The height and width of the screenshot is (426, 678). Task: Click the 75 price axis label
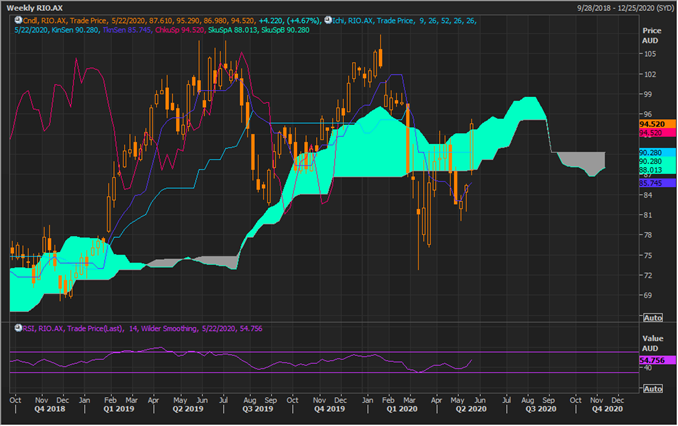648,255
